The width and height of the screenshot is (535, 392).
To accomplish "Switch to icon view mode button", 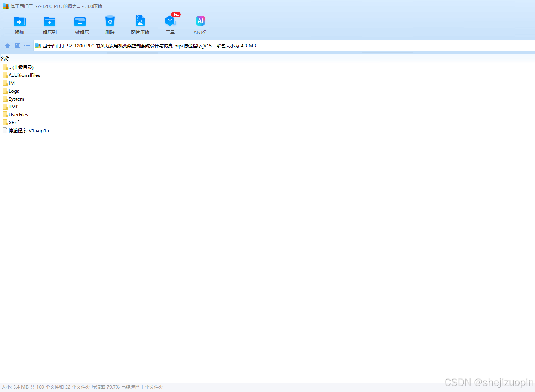I will pyautogui.click(x=17, y=46).
